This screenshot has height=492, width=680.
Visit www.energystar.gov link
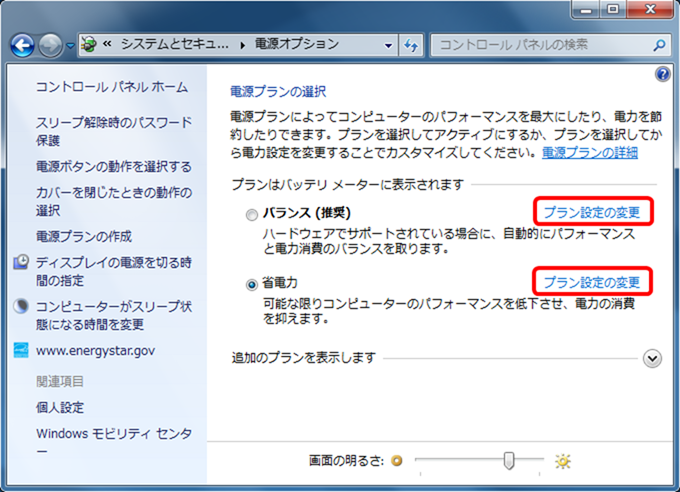pyautogui.click(x=95, y=351)
